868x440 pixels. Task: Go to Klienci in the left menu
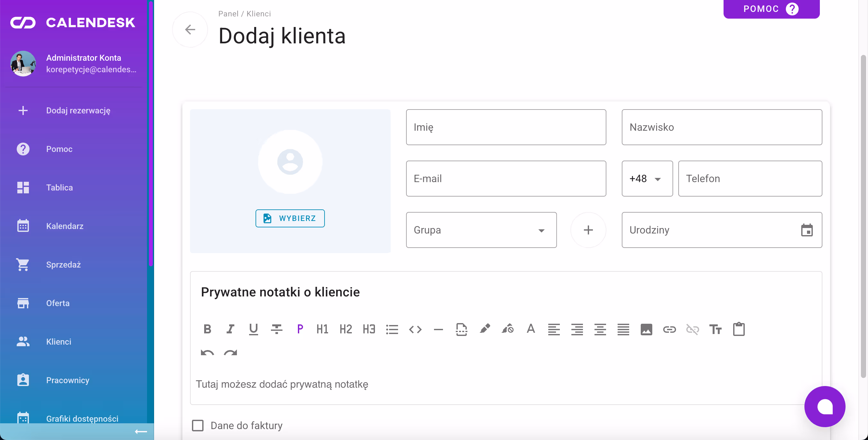(x=58, y=341)
